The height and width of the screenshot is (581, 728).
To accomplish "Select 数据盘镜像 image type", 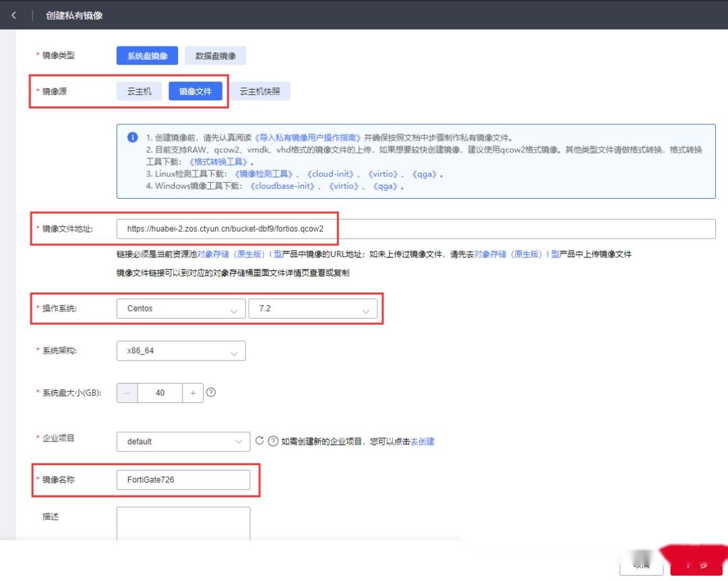I will pos(216,56).
